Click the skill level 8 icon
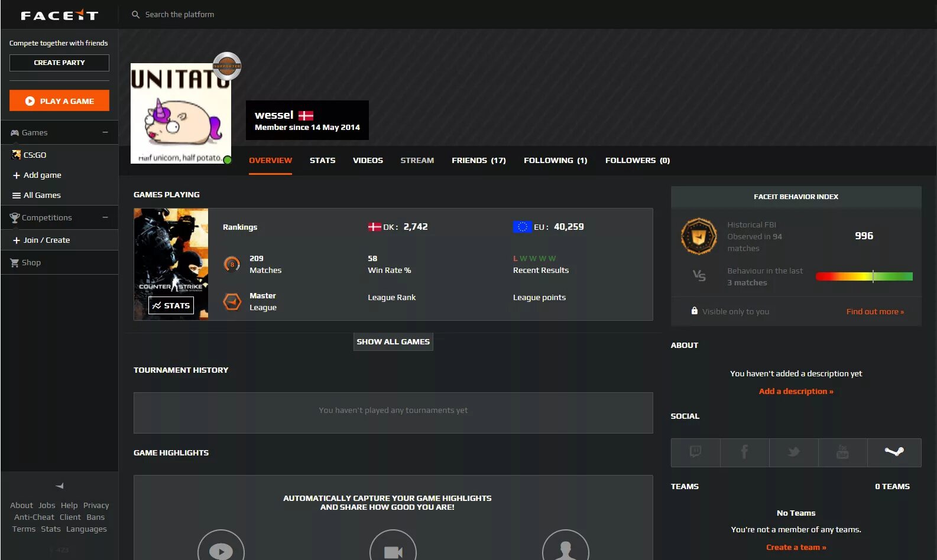This screenshot has height=560, width=937. click(232, 264)
